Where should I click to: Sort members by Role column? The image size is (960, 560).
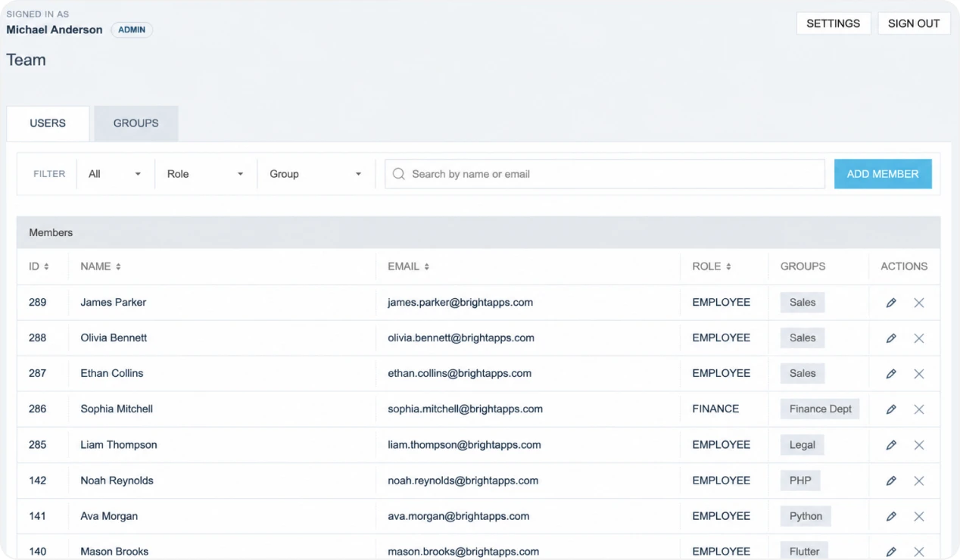(712, 266)
